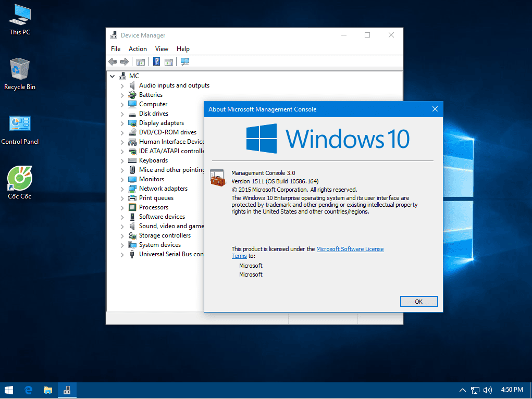Select the Universal Serial Bus icon
The width and height of the screenshot is (532, 399).
pos(132,255)
